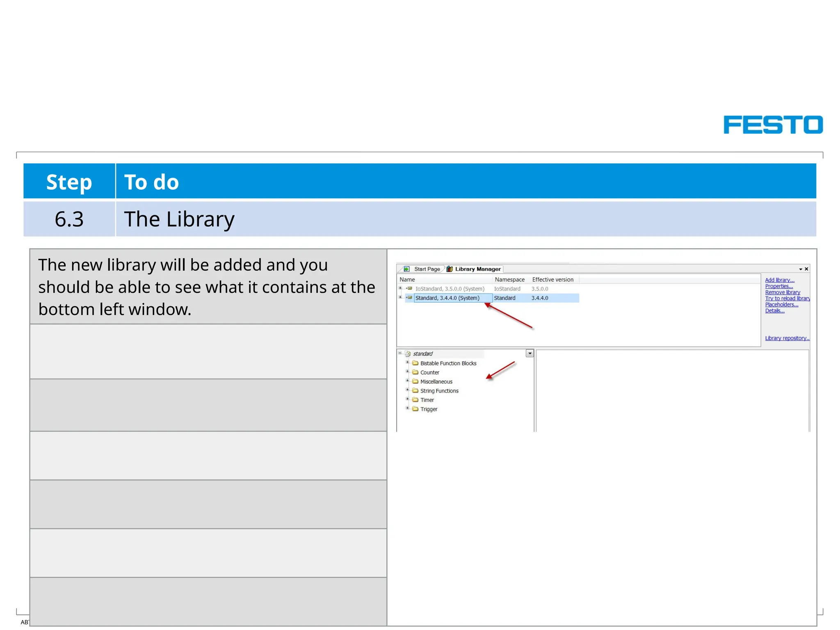
Task: Click the Miscellaneous folder icon
Action: pyautogui.click(x=415, y=381)
